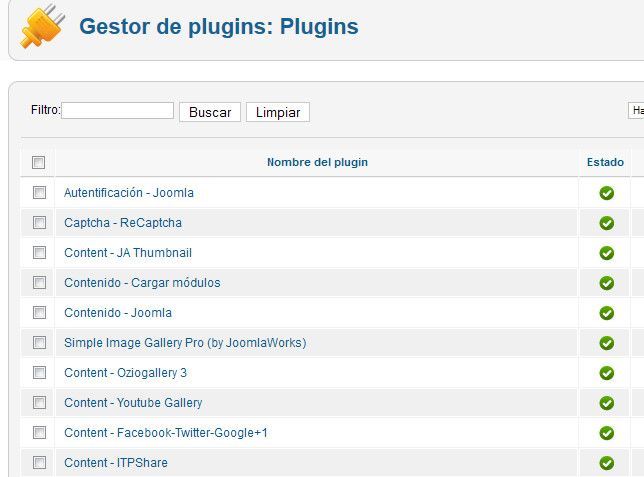This screenshot has width=644, height=477.
Task: Click the Limpiar button
Action: pos(278,112)
